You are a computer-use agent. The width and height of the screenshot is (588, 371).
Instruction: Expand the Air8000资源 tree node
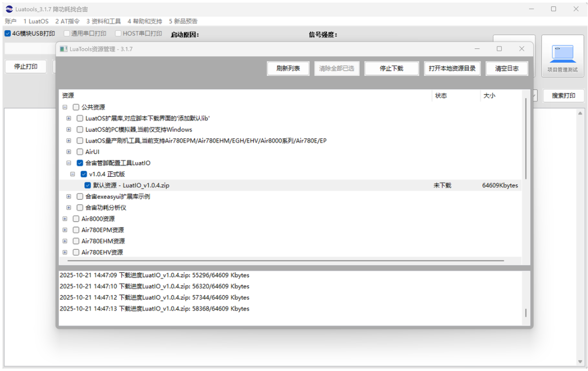pos(65,219)
